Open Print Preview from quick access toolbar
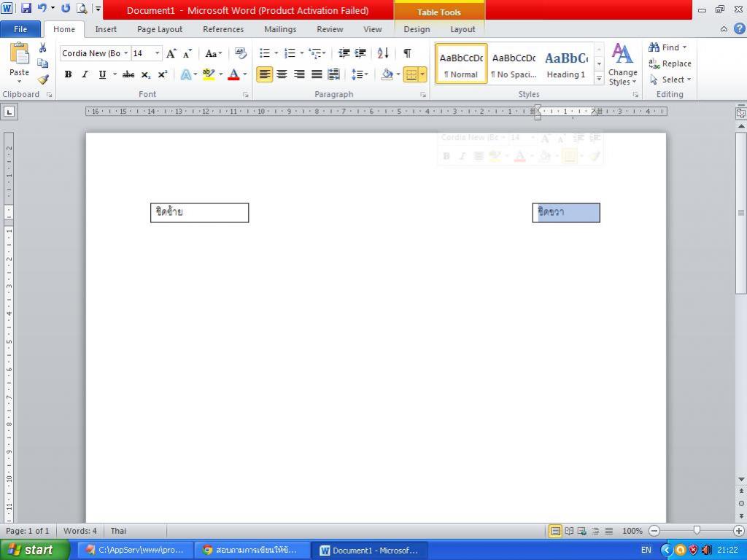This screenshot has width=747, height=560. [x=82, y=8]
